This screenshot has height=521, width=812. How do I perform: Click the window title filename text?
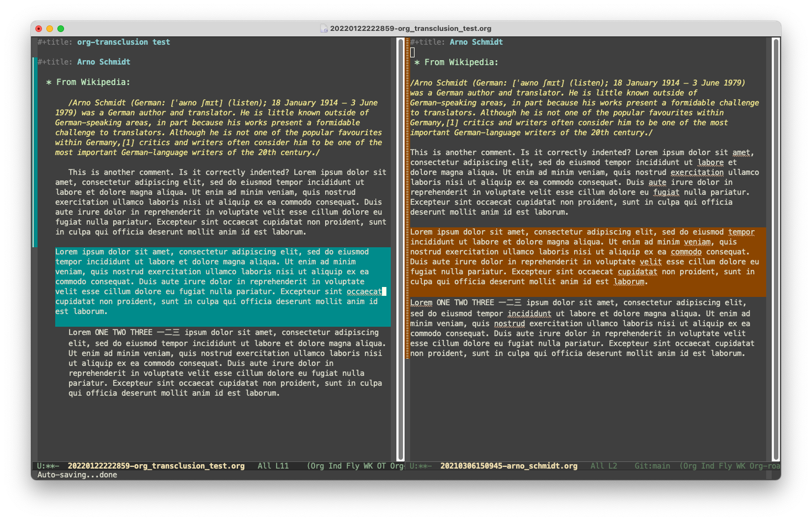coord(411,29)
